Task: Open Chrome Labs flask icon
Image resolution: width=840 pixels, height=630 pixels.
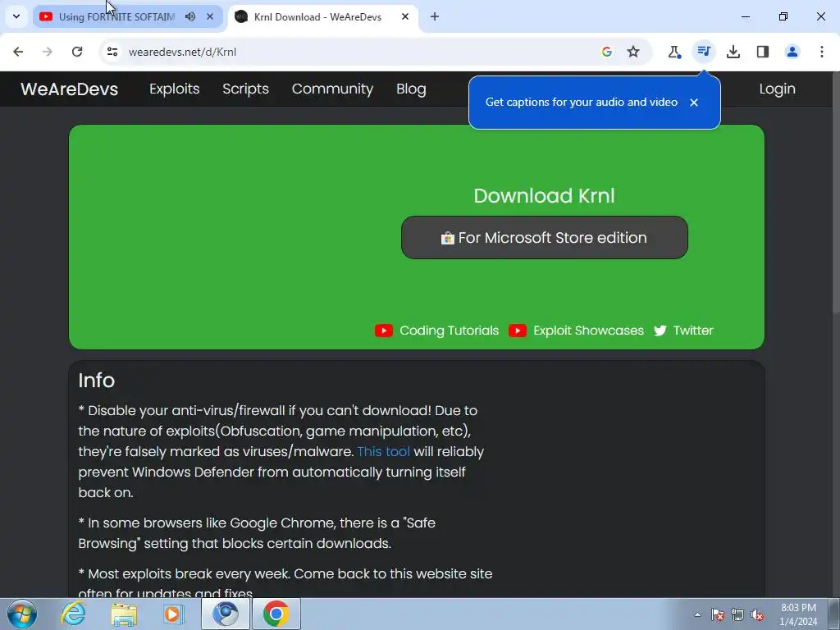Action: 674,52
